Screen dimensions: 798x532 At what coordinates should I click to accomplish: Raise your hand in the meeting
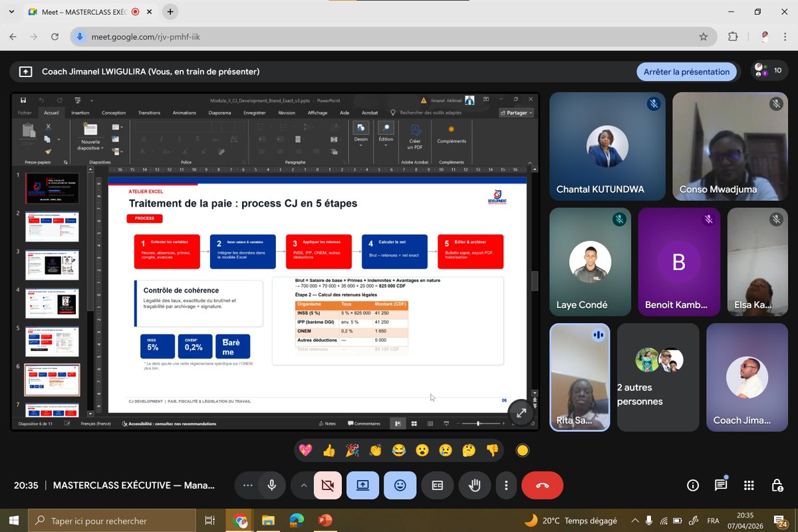[x=474, y=485]
